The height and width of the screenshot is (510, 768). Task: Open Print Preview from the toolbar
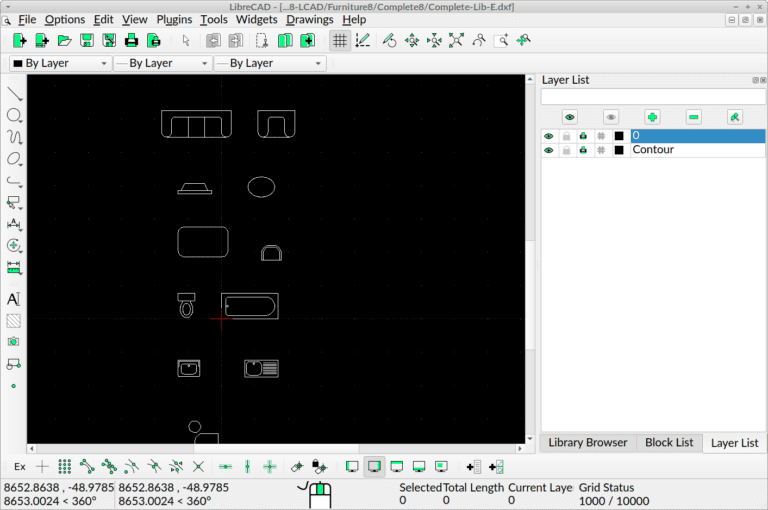[x=154, y=40]
